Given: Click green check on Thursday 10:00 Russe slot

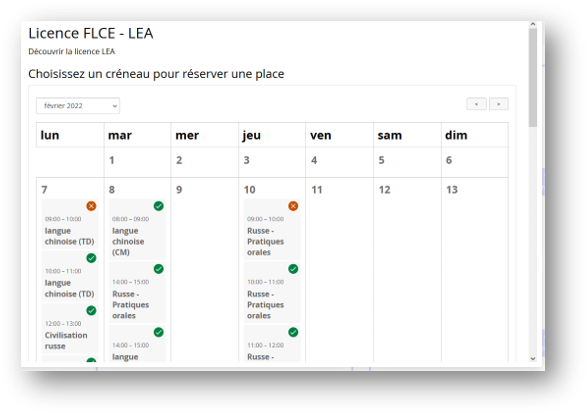Looking at the screenshot, I should 293,269.
